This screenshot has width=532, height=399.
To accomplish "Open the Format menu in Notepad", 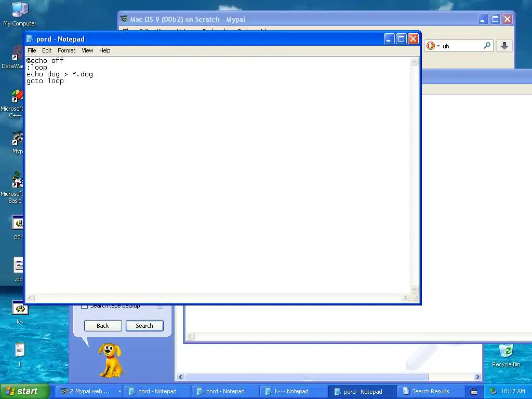I will click(66, 50).
